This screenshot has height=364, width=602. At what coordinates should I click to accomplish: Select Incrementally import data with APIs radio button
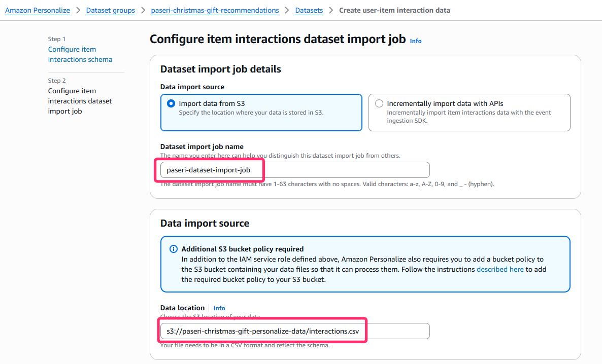379,103
